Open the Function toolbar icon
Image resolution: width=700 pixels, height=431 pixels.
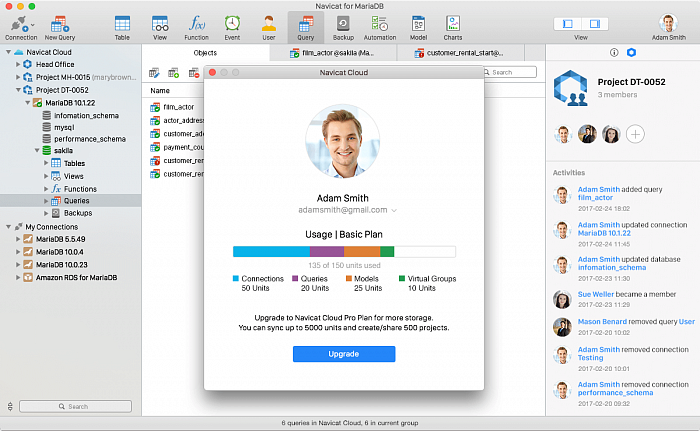196,24
